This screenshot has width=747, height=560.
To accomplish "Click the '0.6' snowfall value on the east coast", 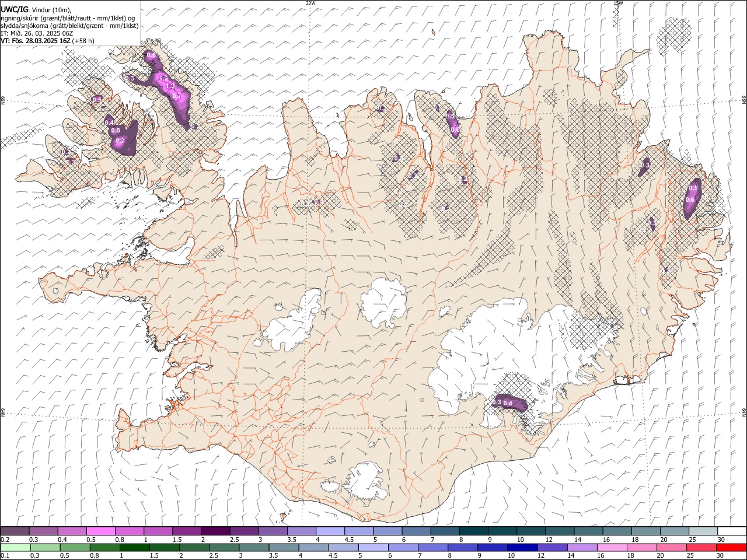I will point(690,199).
